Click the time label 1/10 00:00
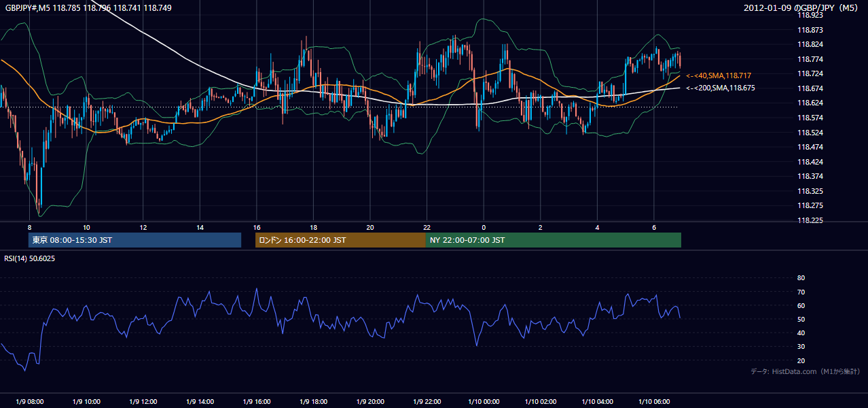Image resolution: width=868 pixels, height=408 pixels. click(484, 401)
